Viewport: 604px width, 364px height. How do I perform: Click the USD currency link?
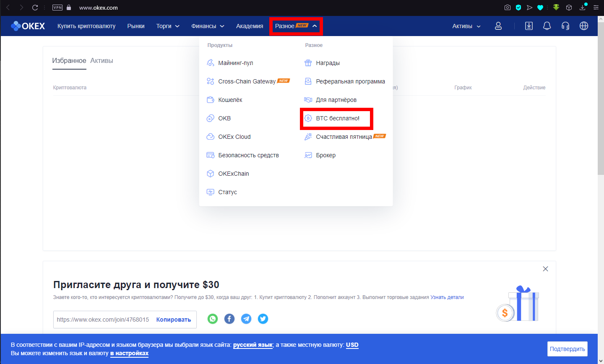[x=352, y=345]
